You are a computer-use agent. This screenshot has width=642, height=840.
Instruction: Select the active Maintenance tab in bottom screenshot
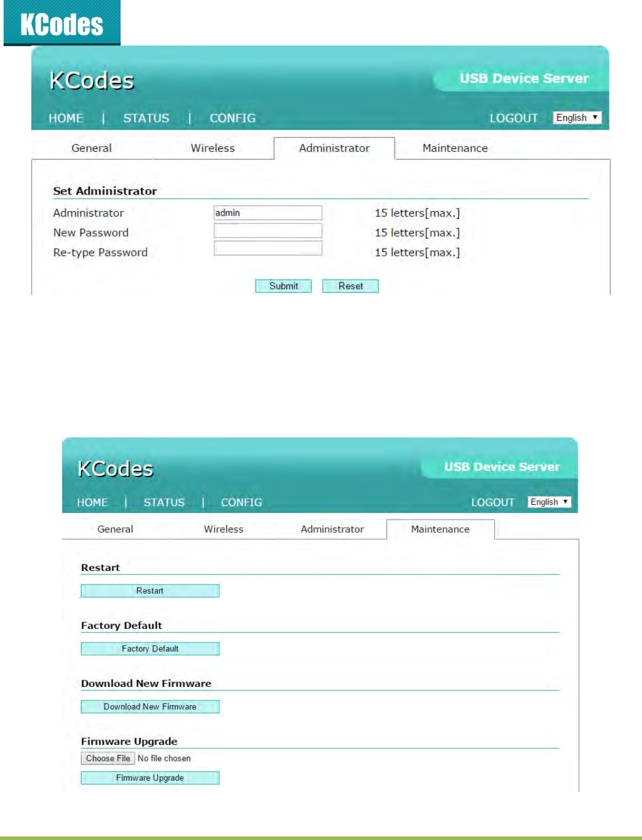coord(440,529)
